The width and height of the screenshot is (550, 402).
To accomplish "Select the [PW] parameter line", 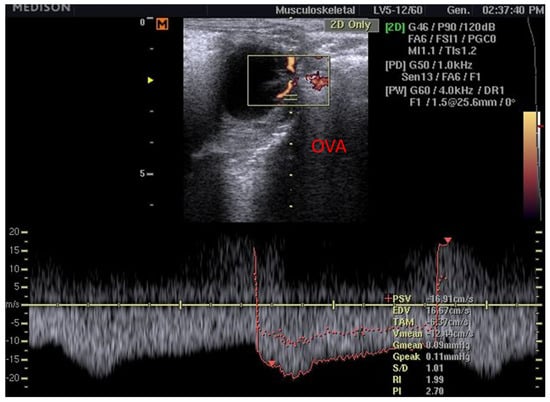I will pos(444,91).
